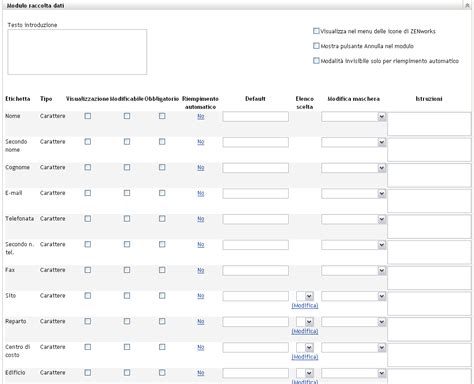Open the 'No' autofill link for Secondo n. tel.
The height and width of the screenshot is (384, 474).
point(201,245)
